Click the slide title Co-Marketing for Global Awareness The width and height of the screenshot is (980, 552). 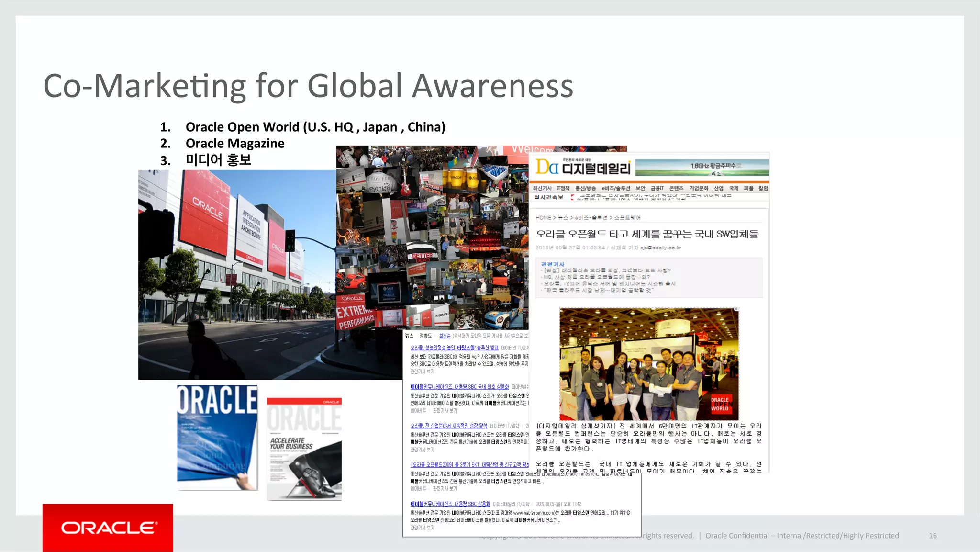308,86
